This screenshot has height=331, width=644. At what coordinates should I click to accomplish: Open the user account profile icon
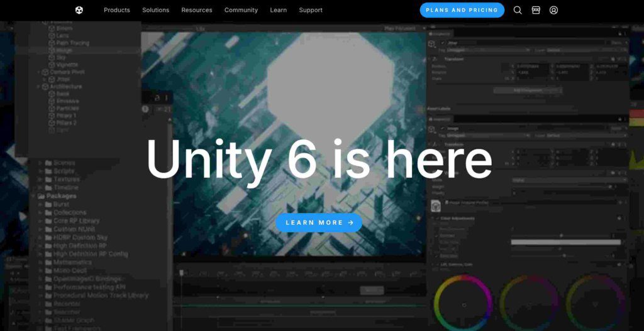[553, 10]
